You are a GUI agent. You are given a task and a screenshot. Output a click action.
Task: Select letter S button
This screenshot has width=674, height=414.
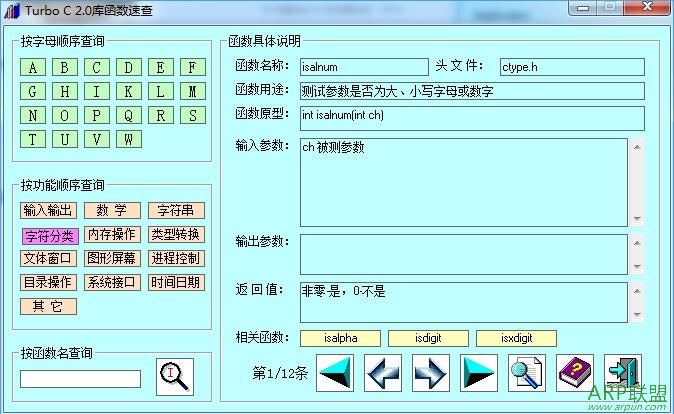[193, 115]
